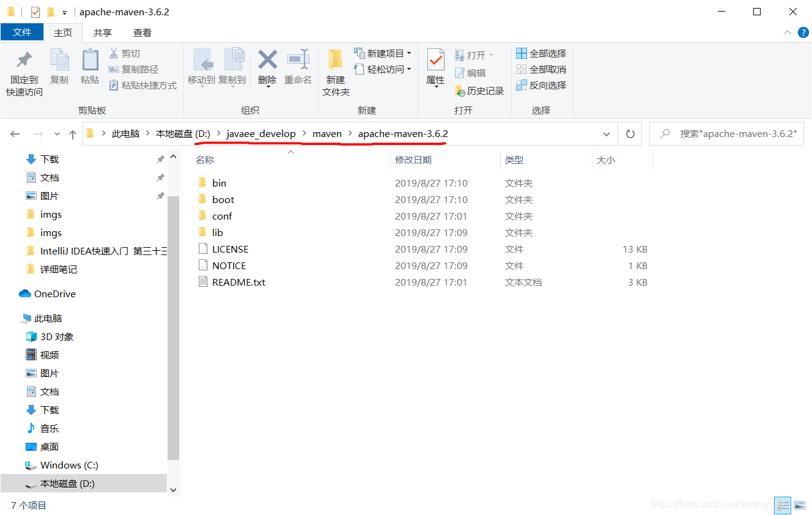Select Windows (C:) drive in navigation pane
Viewport: 812px width, 515px height.
(x=69, y=465)
